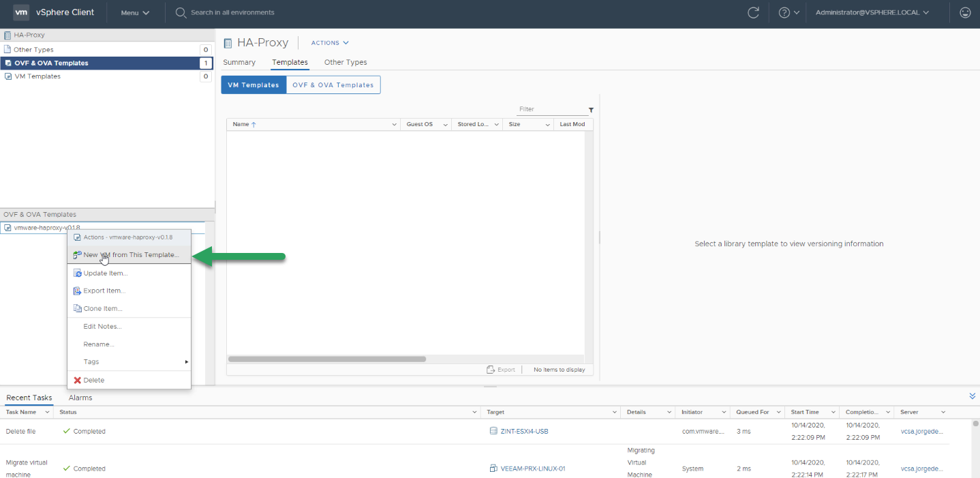This screenshot has width=980, height=478.
Task: Switch to the Templates tab
Action: [290, 62]
